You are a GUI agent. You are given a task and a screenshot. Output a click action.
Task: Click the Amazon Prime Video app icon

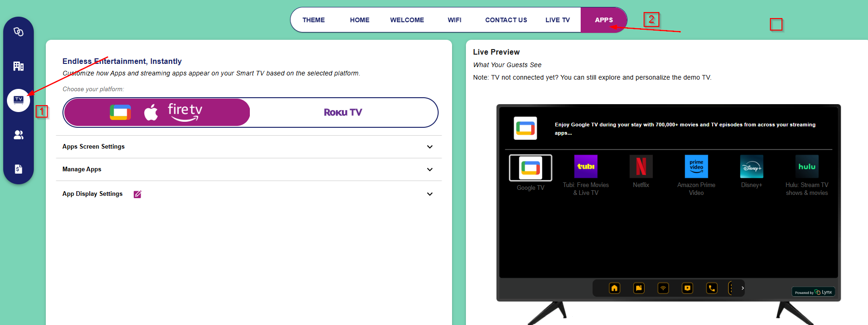pyautogui.click(x=696, y=167)
